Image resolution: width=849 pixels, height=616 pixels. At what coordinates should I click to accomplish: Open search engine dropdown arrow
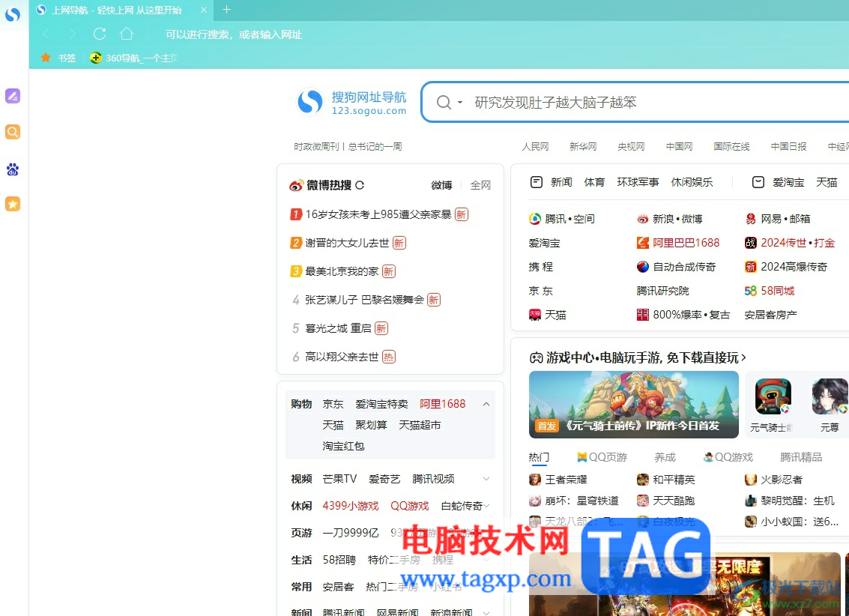coord(459,103)
